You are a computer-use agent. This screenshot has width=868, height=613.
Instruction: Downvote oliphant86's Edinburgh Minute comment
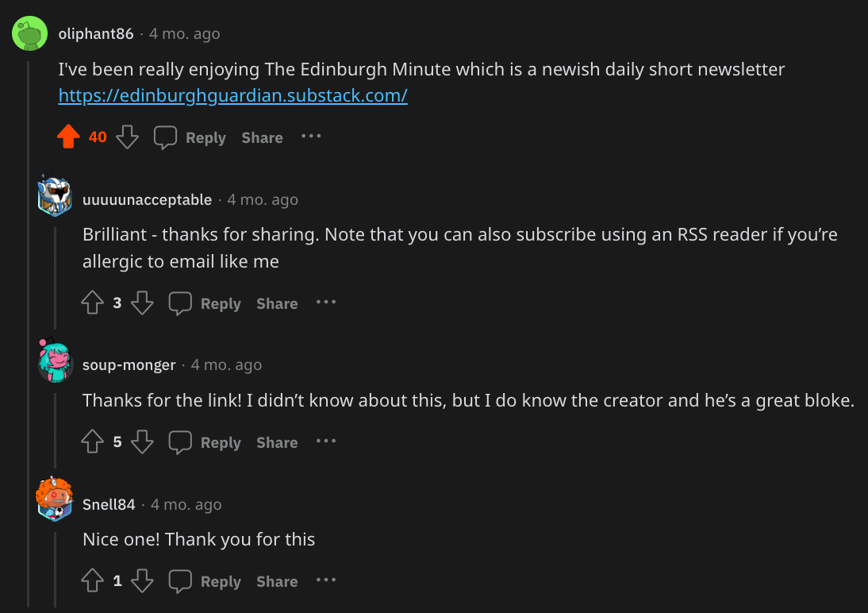127,137
